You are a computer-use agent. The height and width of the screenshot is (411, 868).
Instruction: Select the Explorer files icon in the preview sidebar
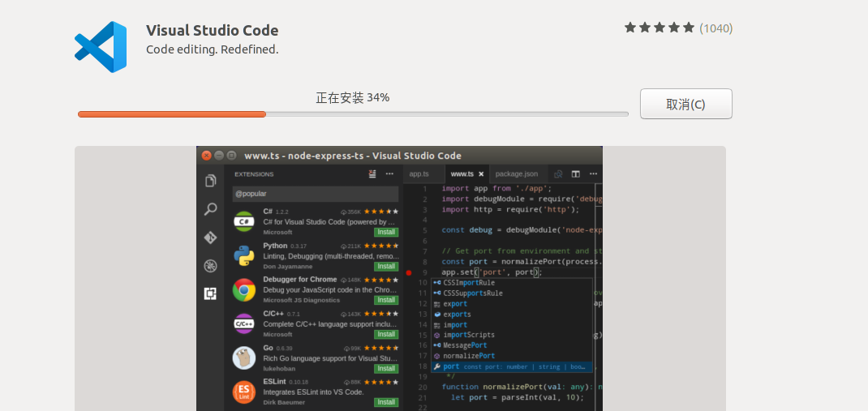[x=210, y=181]
